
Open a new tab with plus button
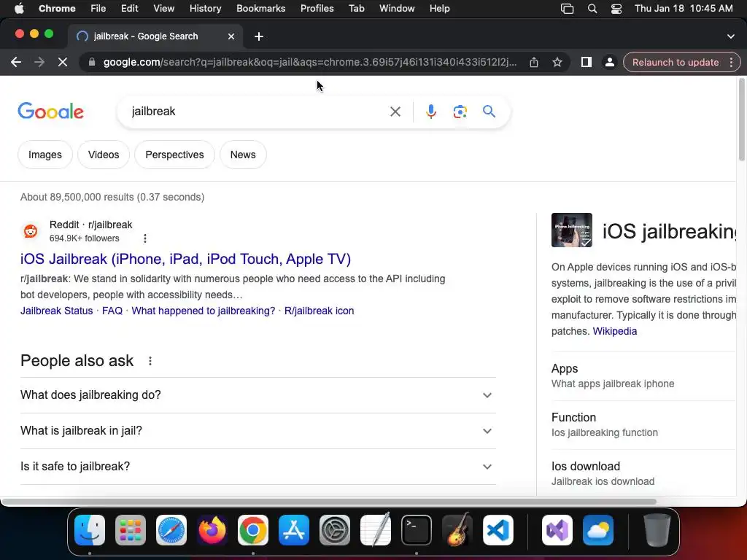(x=259, y=36)
